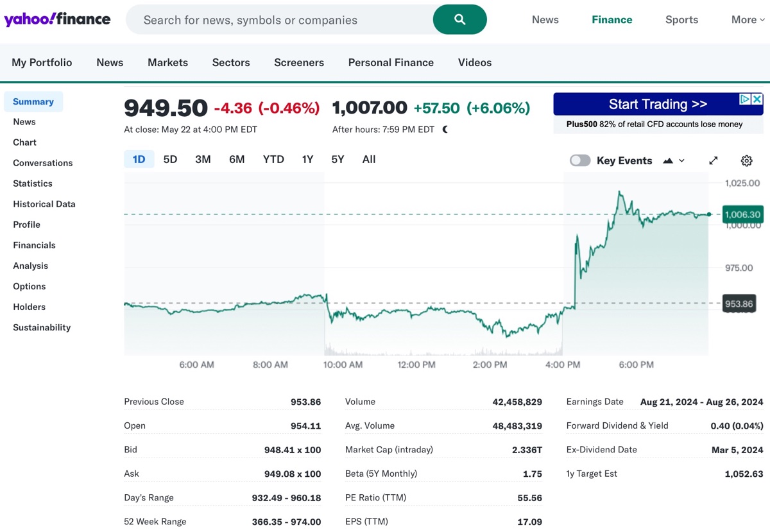
Task: Expand the More navigation dropdown
Action: pos(747,20)
